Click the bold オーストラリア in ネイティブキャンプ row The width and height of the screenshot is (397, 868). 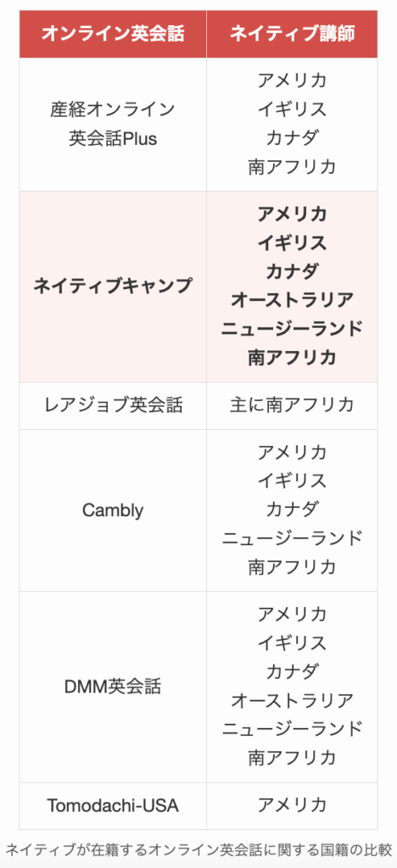pyautogui.click(x=293, y=300)
